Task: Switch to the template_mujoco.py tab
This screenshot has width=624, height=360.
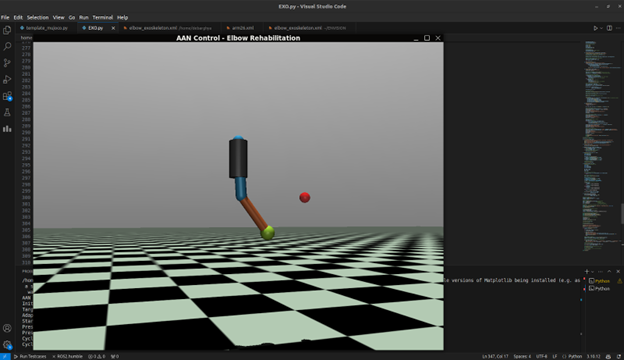Action: (44, 28)
